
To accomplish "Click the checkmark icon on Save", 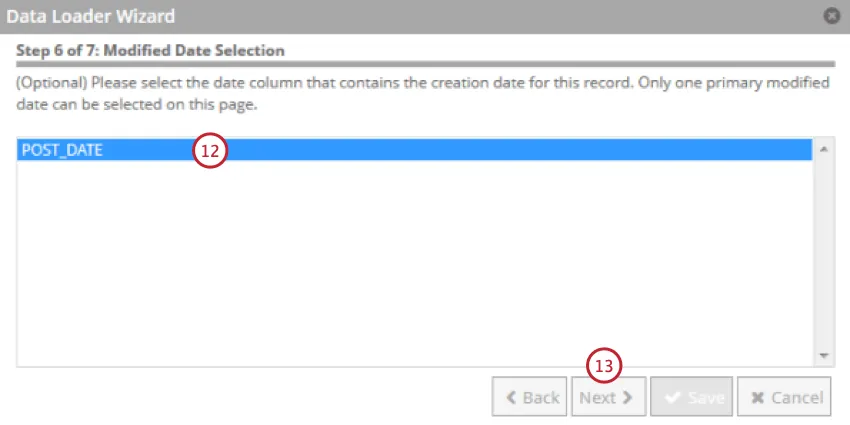I will [x=672, y=397].
